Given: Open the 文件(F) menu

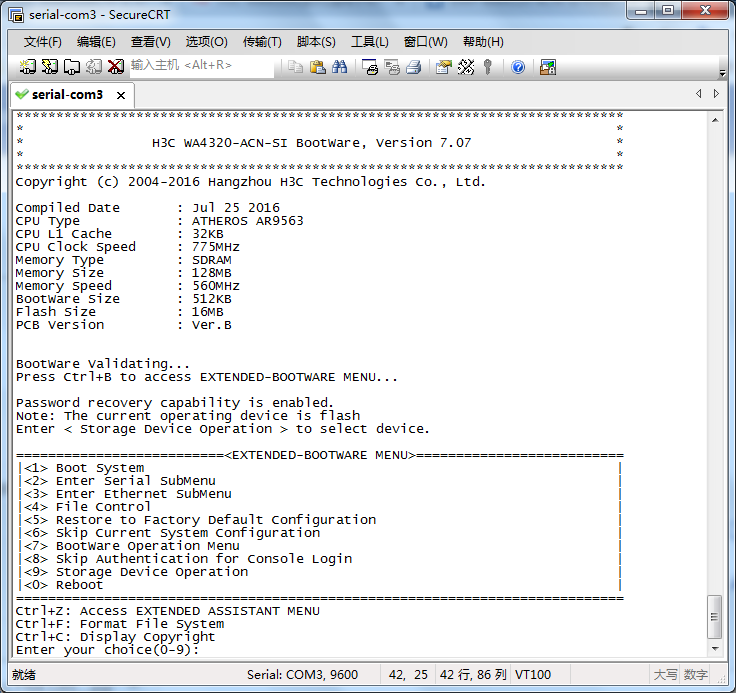Looking at the screenshot, I should coord(42,42).
